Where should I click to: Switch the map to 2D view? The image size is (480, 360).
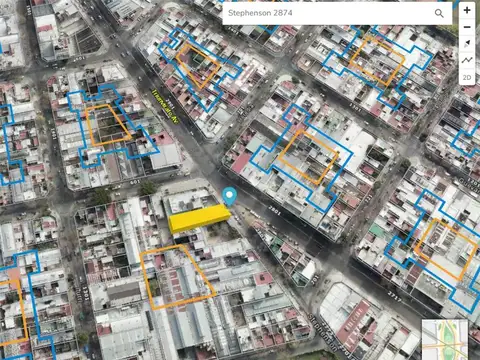pos(467,77)
